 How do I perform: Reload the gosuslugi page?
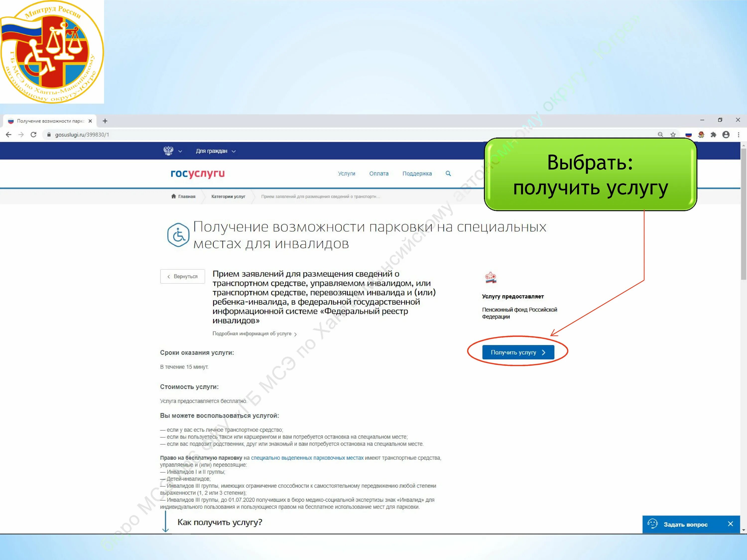33,135
